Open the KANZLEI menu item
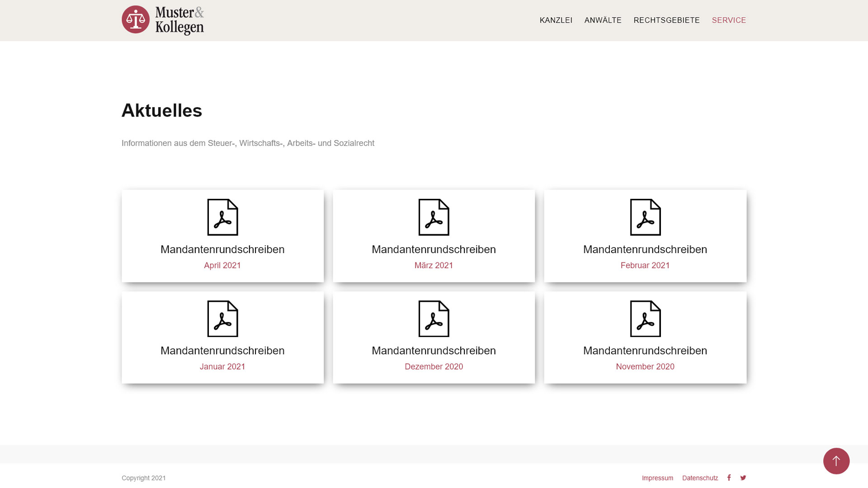 pyautogui.click(x=556, y=20)
